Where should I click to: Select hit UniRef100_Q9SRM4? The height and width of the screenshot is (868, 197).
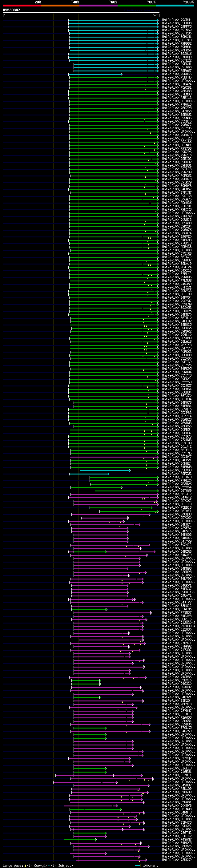[x=177, y=20]
